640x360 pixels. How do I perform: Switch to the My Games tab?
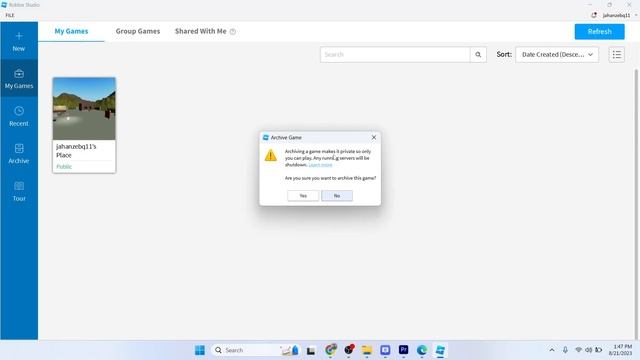tap(71, 31)
